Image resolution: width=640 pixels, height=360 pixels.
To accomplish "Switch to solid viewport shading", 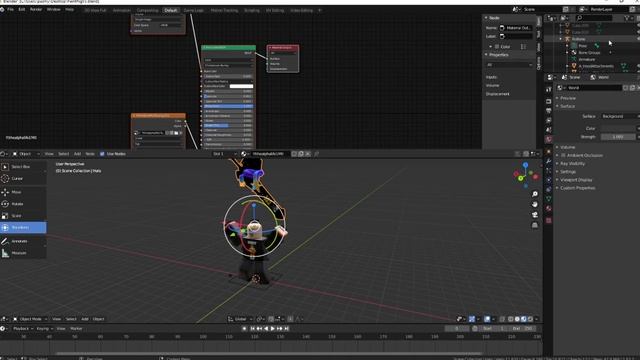I will point(517,319).
